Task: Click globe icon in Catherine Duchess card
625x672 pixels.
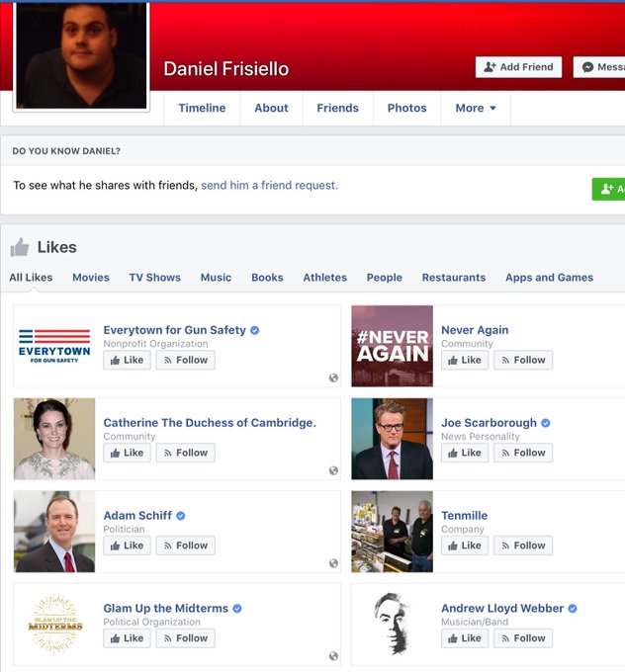Action: (333, 470)
